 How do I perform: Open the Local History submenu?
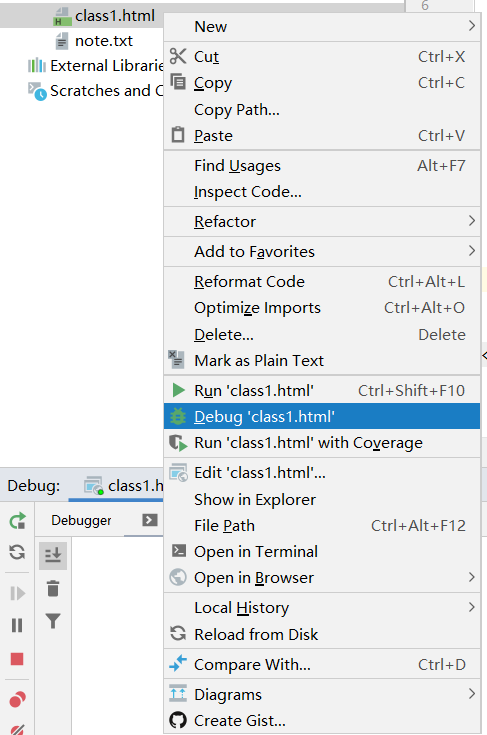(322, 608)
